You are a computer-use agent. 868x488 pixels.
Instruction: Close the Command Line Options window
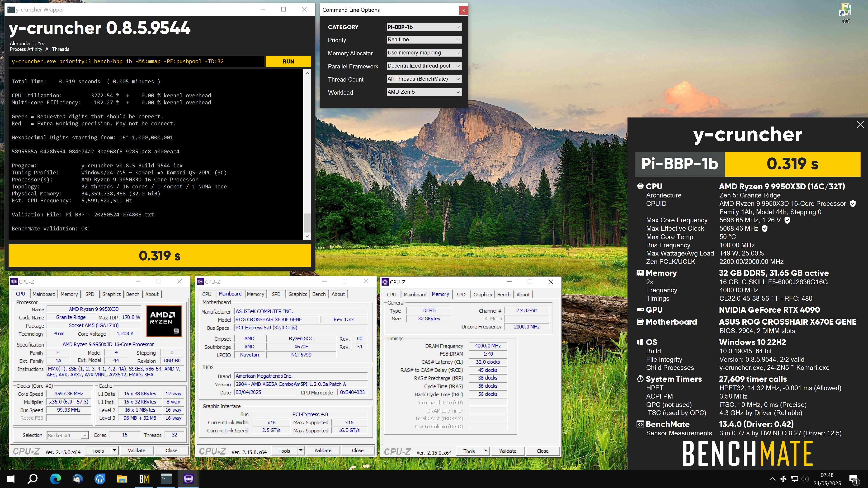click(463, 10)
